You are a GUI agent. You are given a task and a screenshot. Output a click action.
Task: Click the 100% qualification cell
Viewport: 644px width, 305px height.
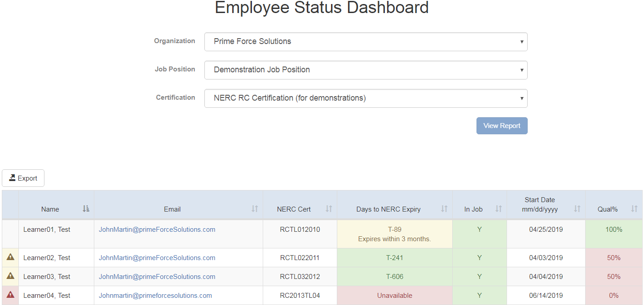pyautogui.click(x=614, y=234)
